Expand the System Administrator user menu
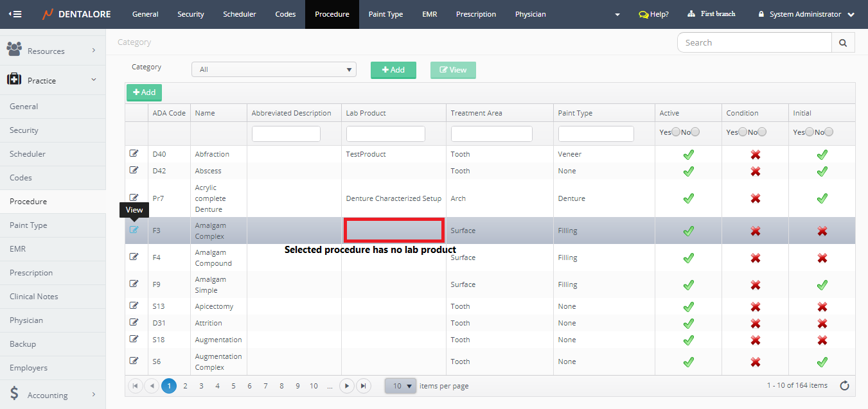Viewport: 868px width, 409px height. point(806,14)
